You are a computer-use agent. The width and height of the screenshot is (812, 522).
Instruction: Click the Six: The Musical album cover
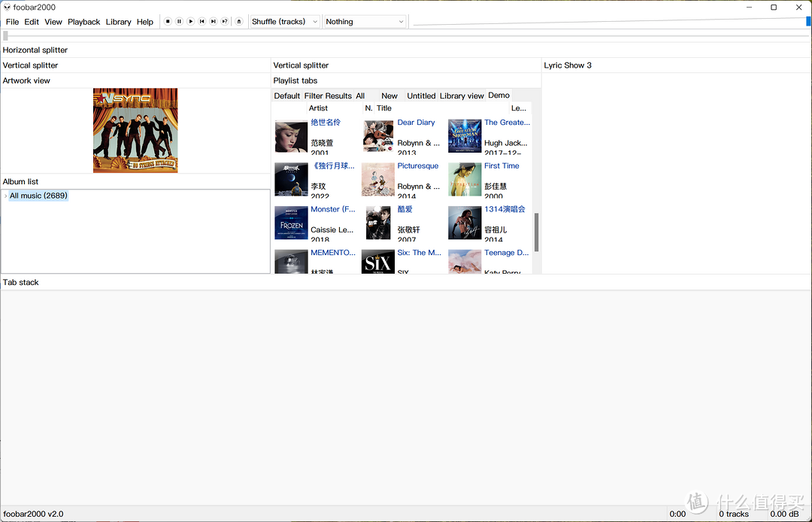pyautogui.click(x=378, y=262)
